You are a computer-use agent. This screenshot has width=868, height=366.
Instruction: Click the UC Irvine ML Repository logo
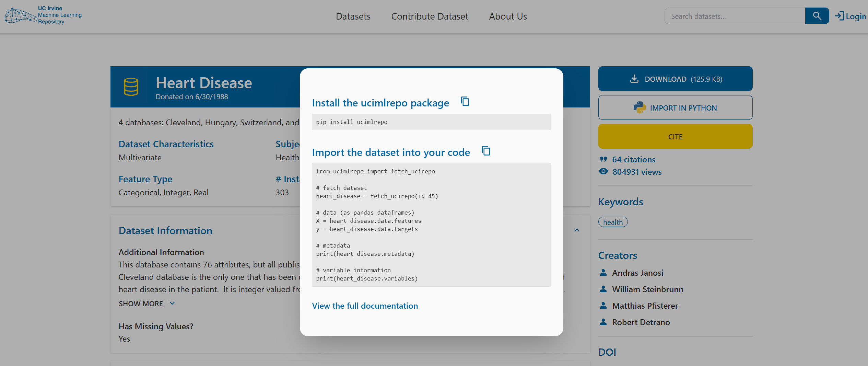(43, 15)
